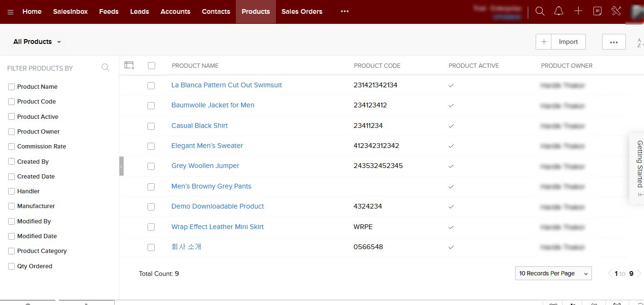This screenshot has height=305, width=644.
Task: Open Wrap Effect Leather Mini Skirt product
Action: click(217, 227)
